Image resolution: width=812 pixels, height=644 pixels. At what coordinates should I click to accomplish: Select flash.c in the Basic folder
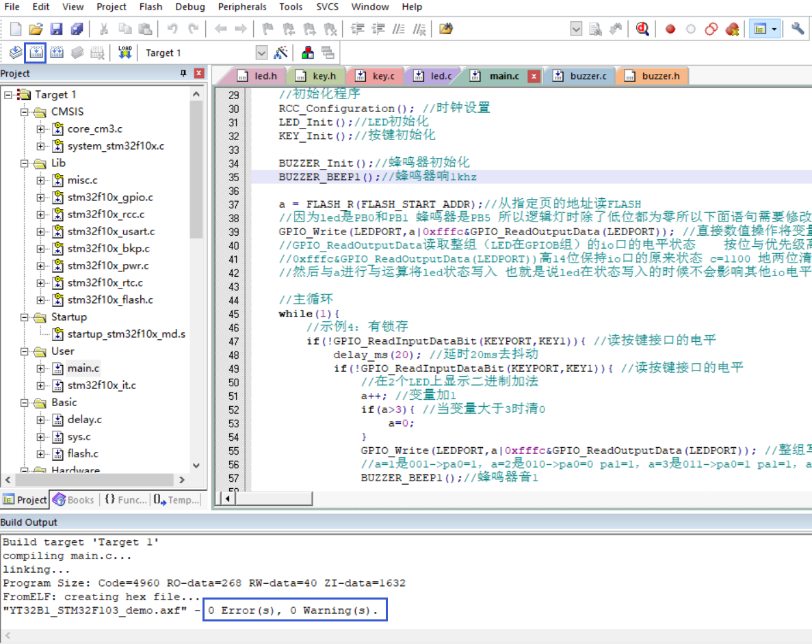point(83,453)
